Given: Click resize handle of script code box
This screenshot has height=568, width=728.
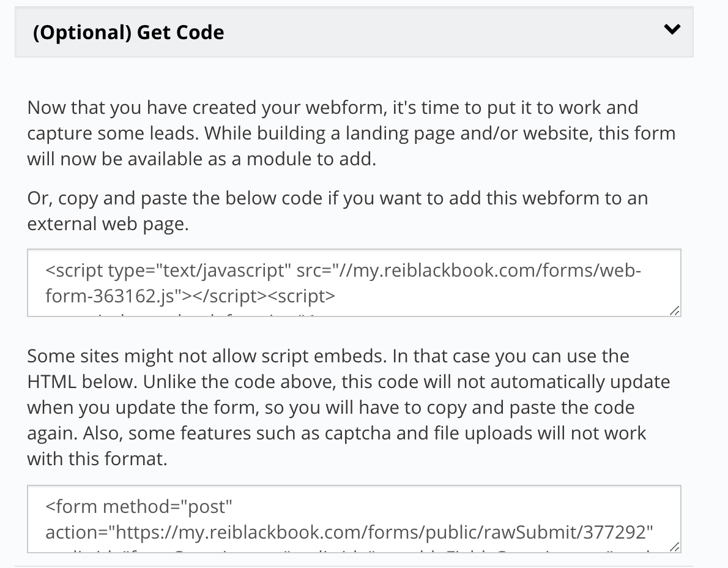Looking at the screenshot, I should coord(675,311).
